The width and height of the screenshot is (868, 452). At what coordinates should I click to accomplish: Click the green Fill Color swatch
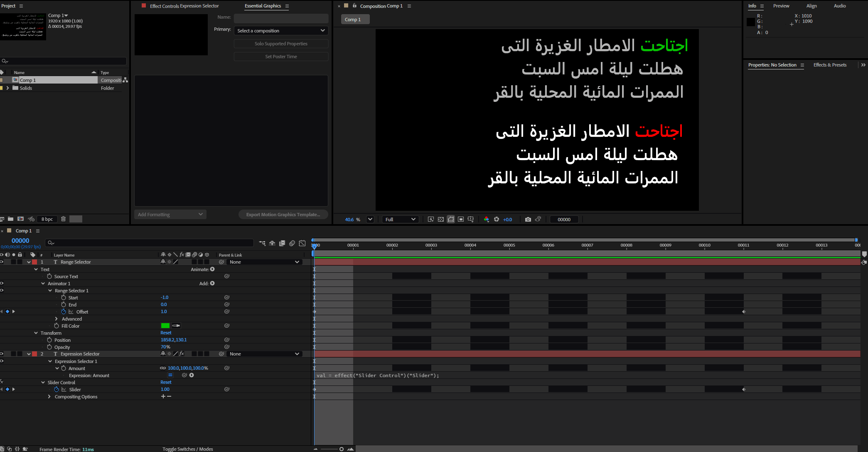165,326
